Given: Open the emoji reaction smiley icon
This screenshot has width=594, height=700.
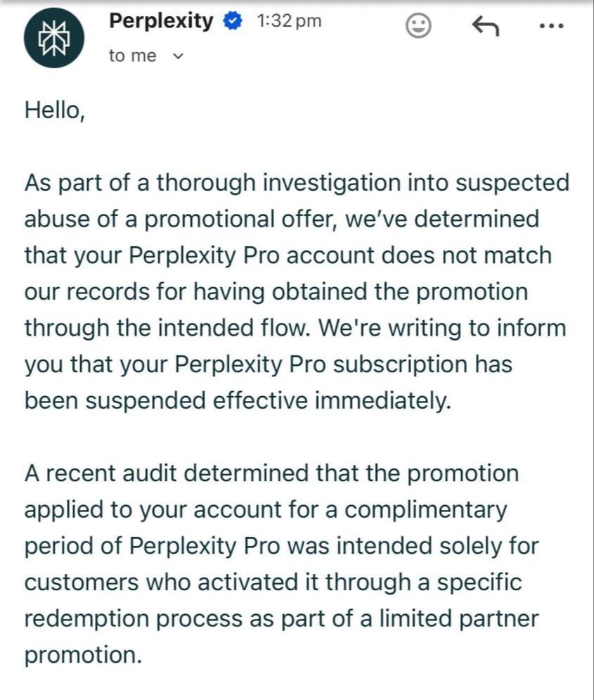Looking at the screenshot, I should pyautogui.click(x=419, y=27).
